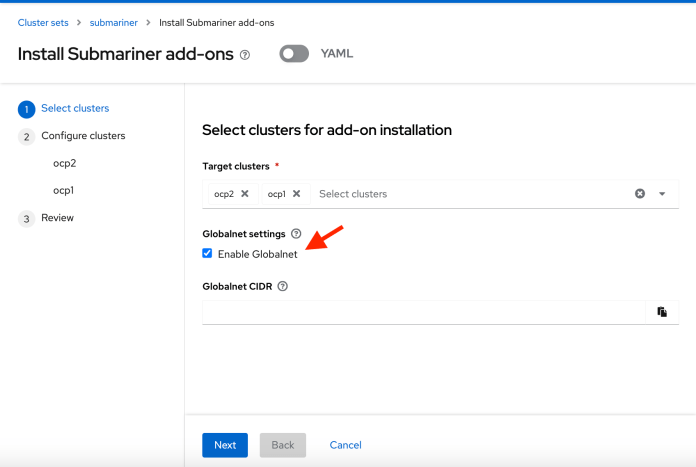Open the Cluster sets breadcrumb link
The image size is (696, 467).
[43, 23]
